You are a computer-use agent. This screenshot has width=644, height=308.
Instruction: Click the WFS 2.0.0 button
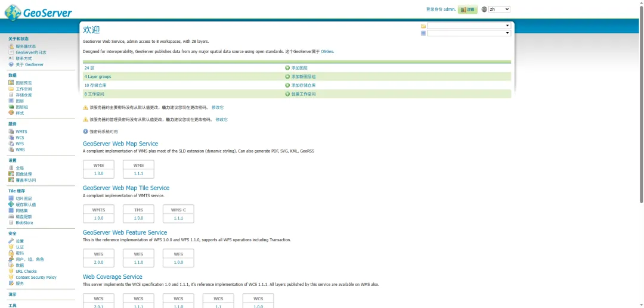pyautogui.click(x=98, y=258)
